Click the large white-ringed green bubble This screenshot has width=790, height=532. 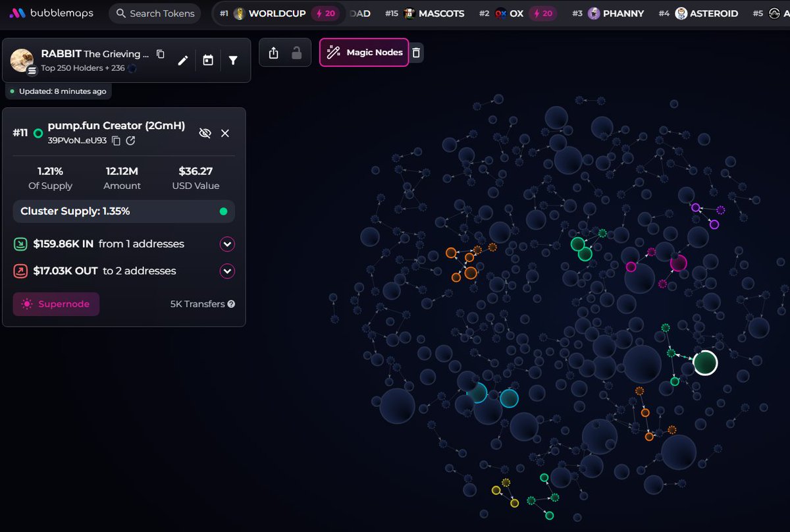(x=705, y=363)
